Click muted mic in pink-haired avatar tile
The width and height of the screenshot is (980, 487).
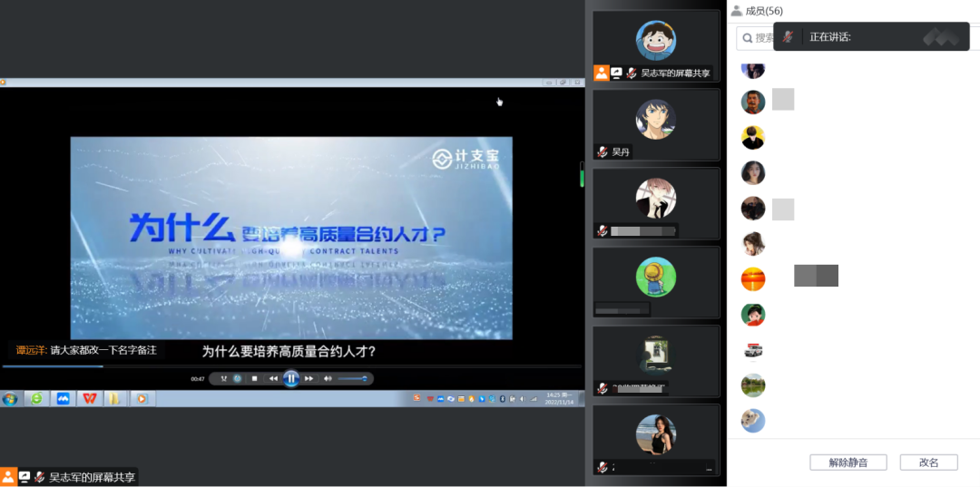[x=603, y=230]
